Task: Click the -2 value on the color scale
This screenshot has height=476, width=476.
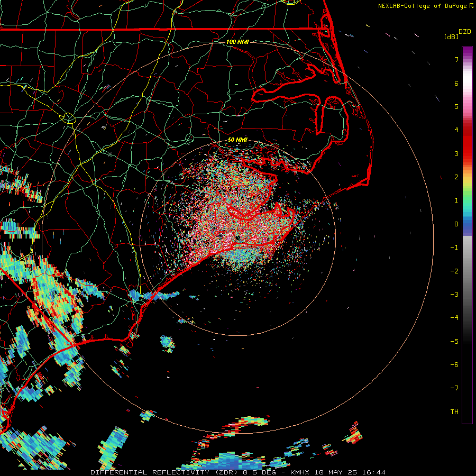Action: pyautogui.click(x=454, y=271)
